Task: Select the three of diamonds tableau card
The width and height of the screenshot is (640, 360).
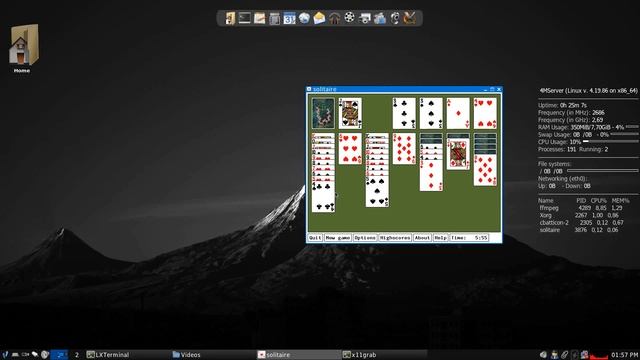Action: coord(431,176)
